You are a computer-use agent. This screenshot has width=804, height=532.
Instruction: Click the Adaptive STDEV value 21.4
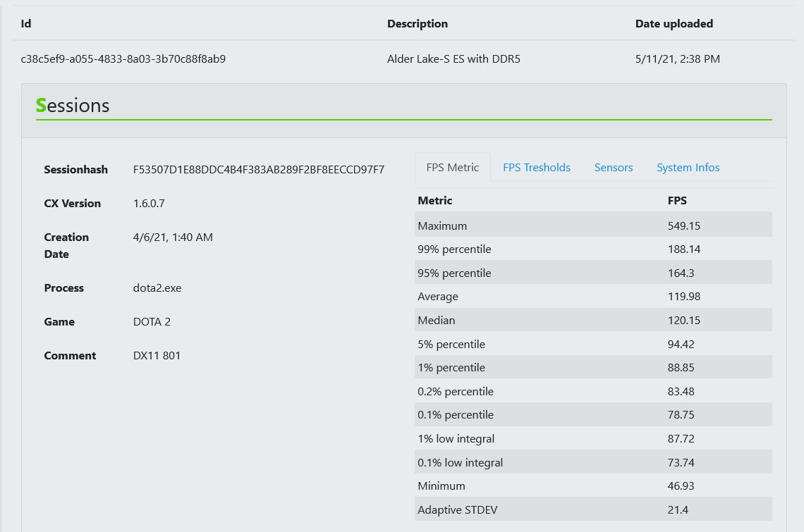click(x=677, y=510)
